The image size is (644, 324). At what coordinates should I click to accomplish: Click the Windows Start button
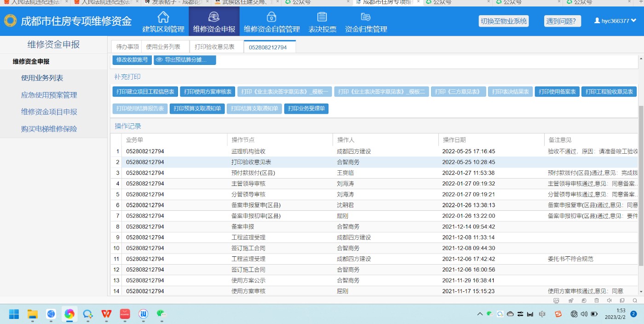(x=14, y=314)
